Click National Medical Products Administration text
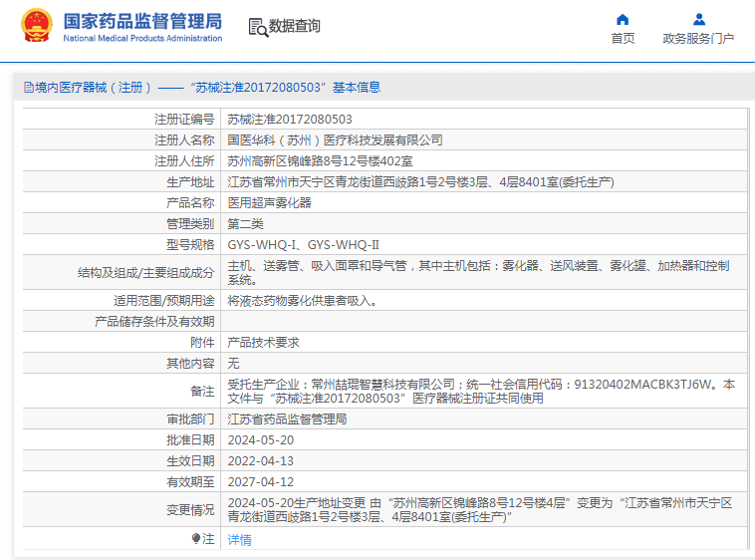Viewport: 755px width, 560px height. pos(142,38)
